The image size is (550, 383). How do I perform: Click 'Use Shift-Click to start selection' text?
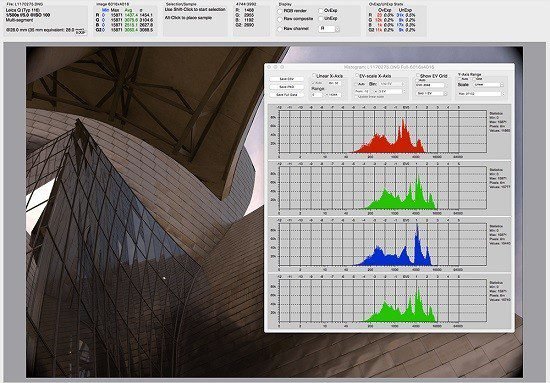(195, 9)
